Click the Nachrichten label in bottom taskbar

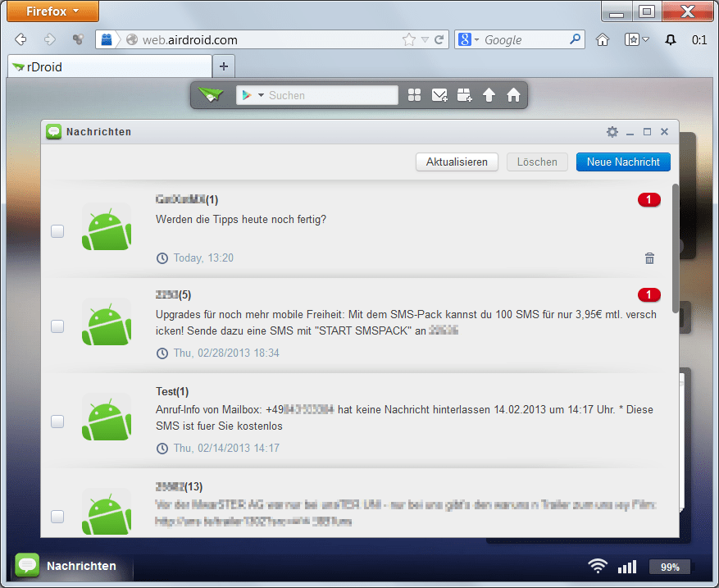(x=81, y=566)
